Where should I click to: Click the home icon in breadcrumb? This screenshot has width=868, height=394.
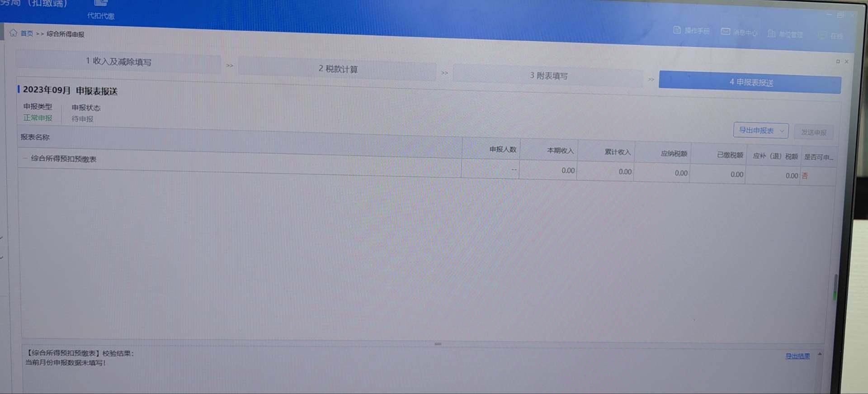(x=13, y=33)
